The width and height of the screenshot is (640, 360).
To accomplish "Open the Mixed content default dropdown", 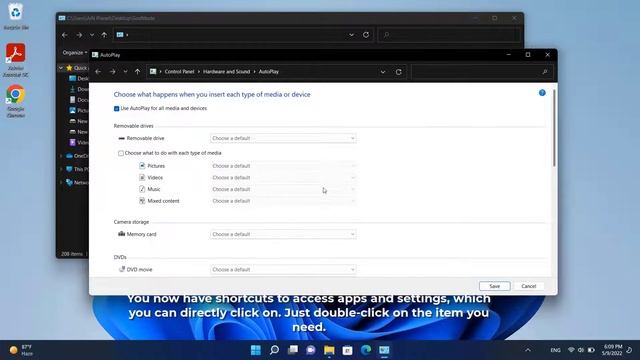I will [x=283, y=201].
